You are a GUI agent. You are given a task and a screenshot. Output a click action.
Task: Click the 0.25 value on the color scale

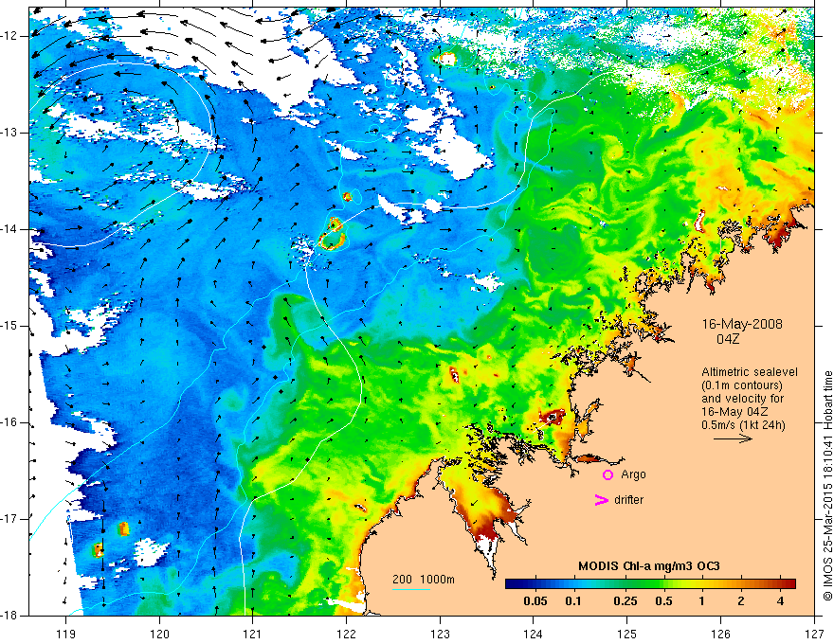[x=625, y=601]
